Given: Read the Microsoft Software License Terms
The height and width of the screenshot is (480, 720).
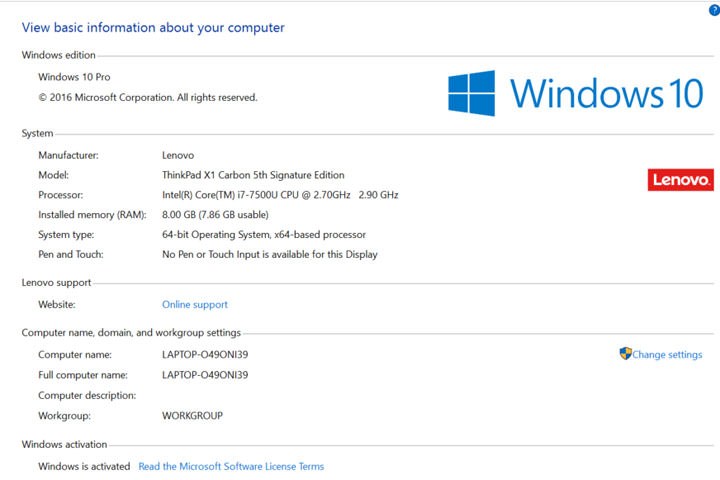Looking at the screenshot, I should (x=231, y=467).
